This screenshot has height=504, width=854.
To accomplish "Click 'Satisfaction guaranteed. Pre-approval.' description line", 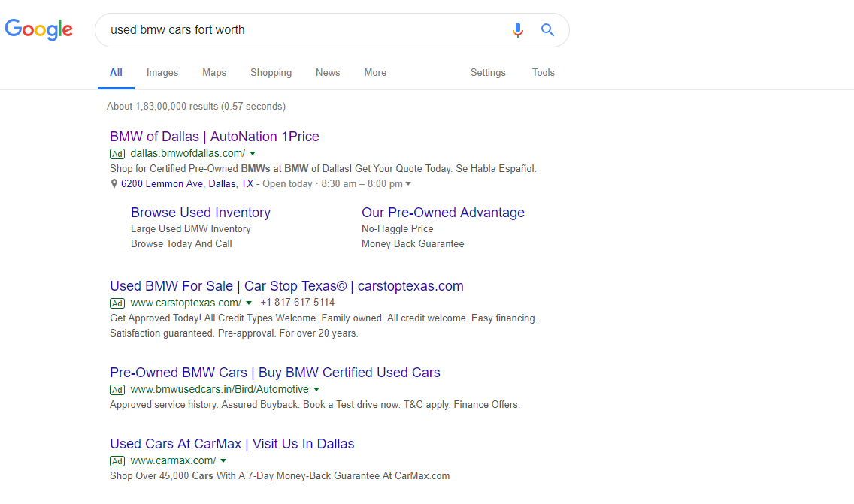I will (235, 333).
